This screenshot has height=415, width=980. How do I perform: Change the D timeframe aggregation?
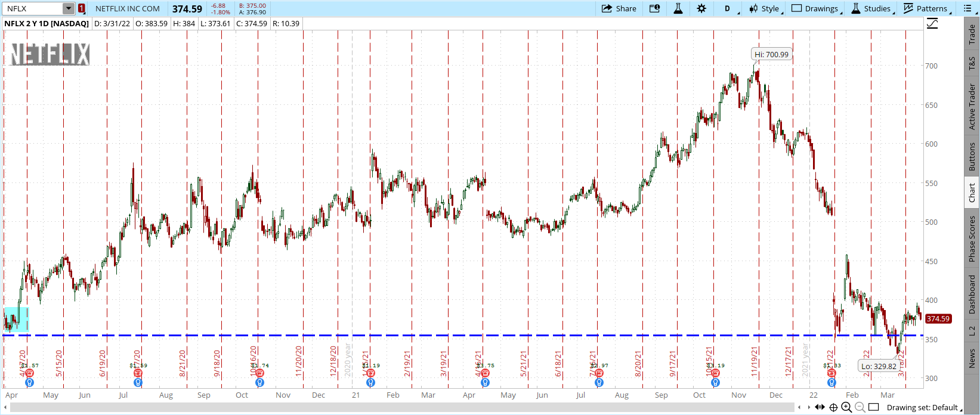pos(728,8)
